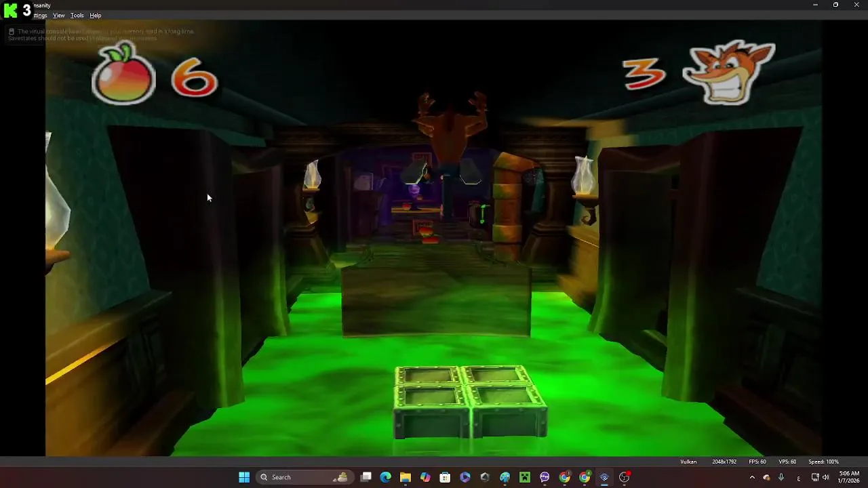Open the Help menu

click(96, 16)
